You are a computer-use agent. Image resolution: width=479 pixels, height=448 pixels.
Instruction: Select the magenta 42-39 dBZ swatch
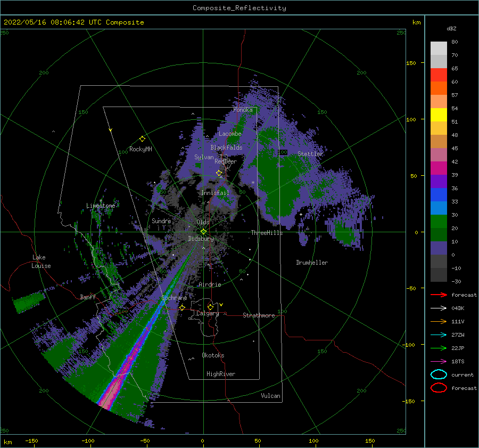click(439, 168)
